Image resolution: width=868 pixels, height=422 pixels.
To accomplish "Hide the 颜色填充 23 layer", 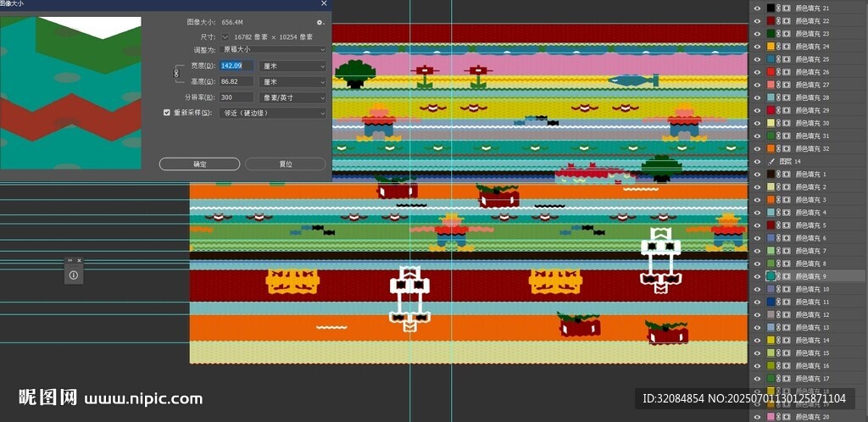I will pyautogui.click(x=757, y=34).
